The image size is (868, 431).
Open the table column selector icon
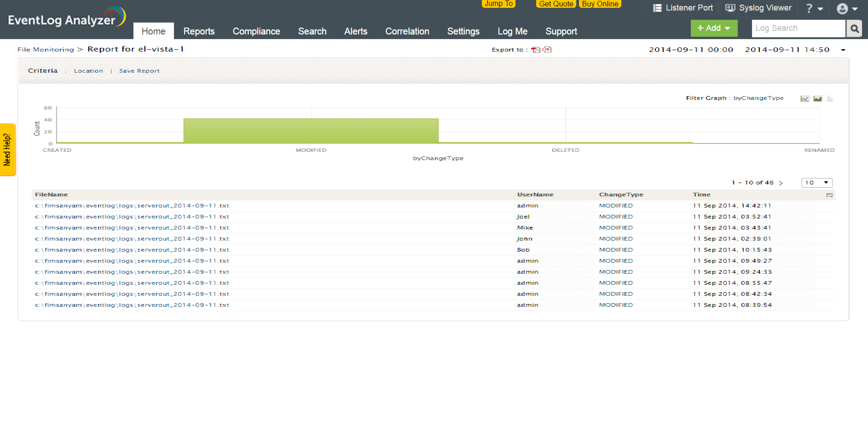tap(830, 195)
